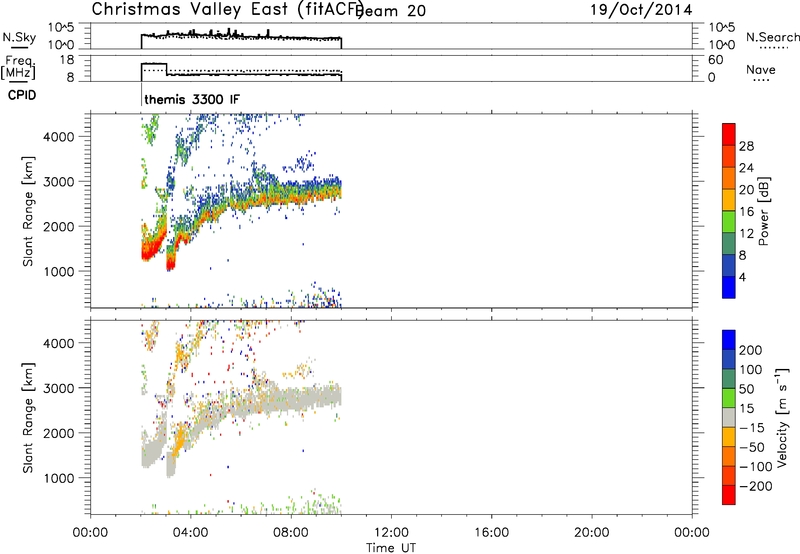Click the velocity color bar gray segment

coord(729,418)
